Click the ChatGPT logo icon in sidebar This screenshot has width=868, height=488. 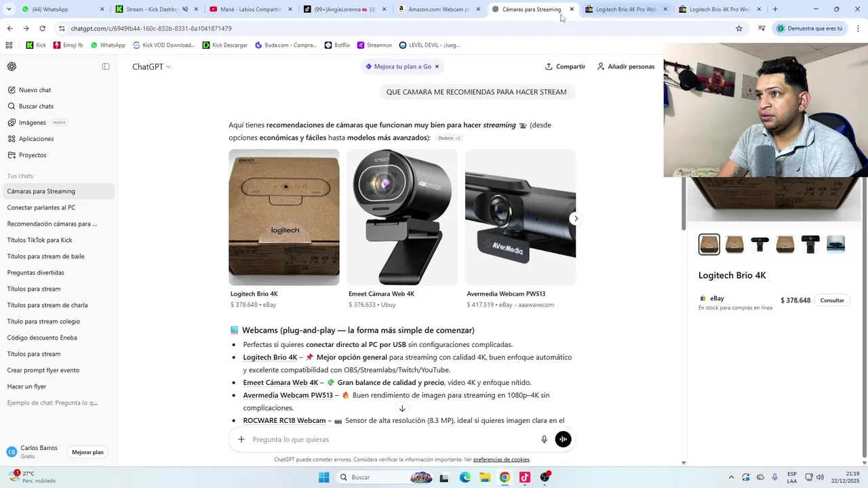coord(12,66)
